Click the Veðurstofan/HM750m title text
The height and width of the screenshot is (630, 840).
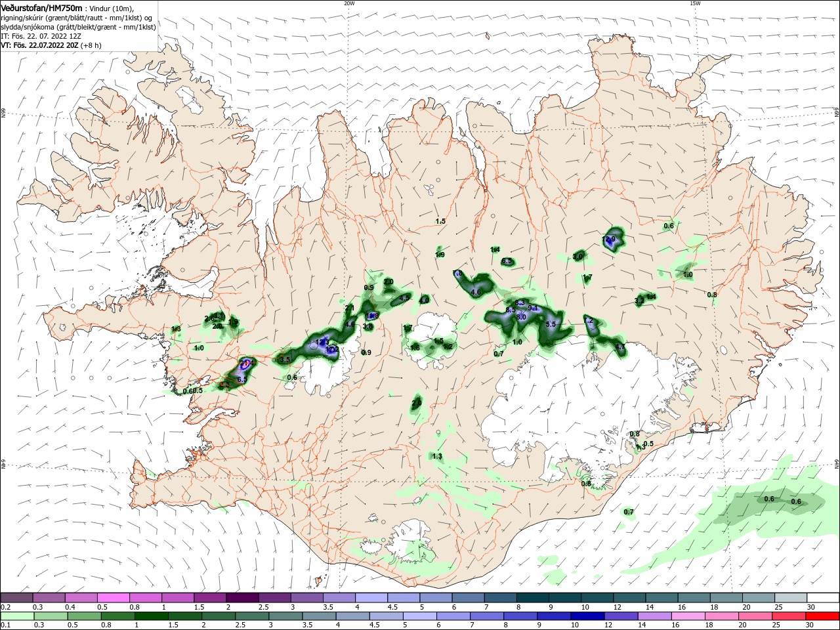pos(42,7)
